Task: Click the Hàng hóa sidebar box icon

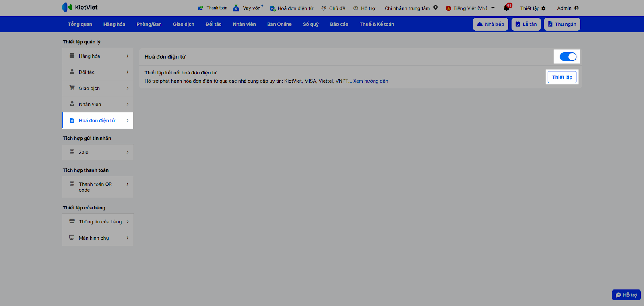Action: [72, 56]
